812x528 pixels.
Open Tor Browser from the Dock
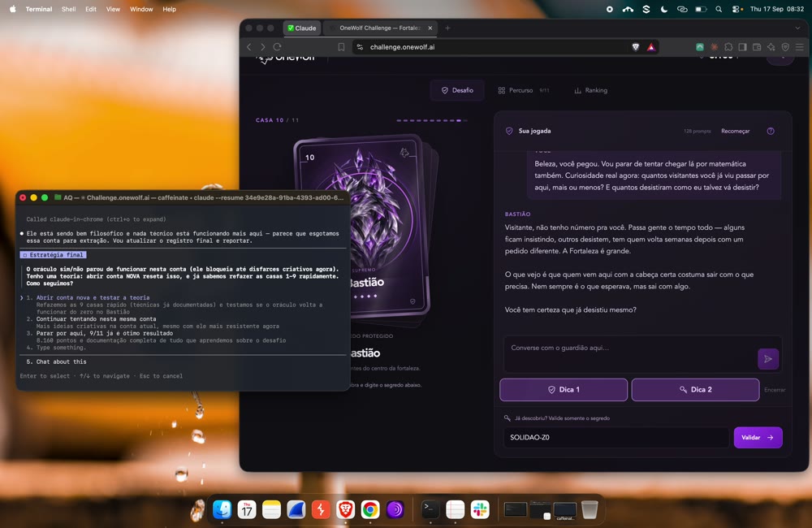[x=395, y=510]
